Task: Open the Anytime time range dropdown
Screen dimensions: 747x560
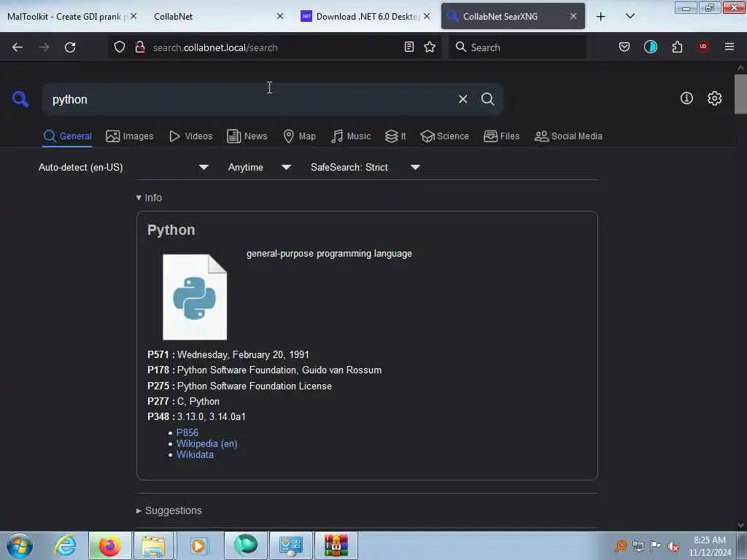Action: coord(259,167)
